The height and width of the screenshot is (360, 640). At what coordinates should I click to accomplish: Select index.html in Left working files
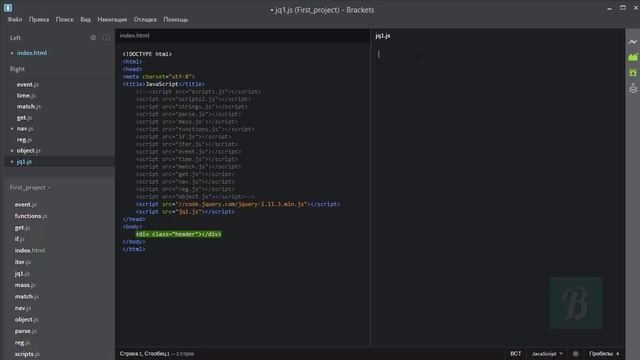coord(32,53)
